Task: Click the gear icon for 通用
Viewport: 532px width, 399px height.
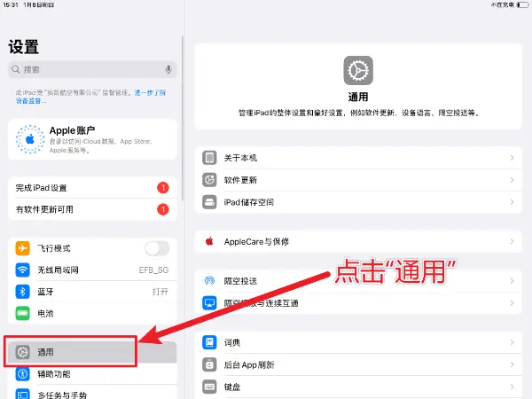Action: [23, 352]
